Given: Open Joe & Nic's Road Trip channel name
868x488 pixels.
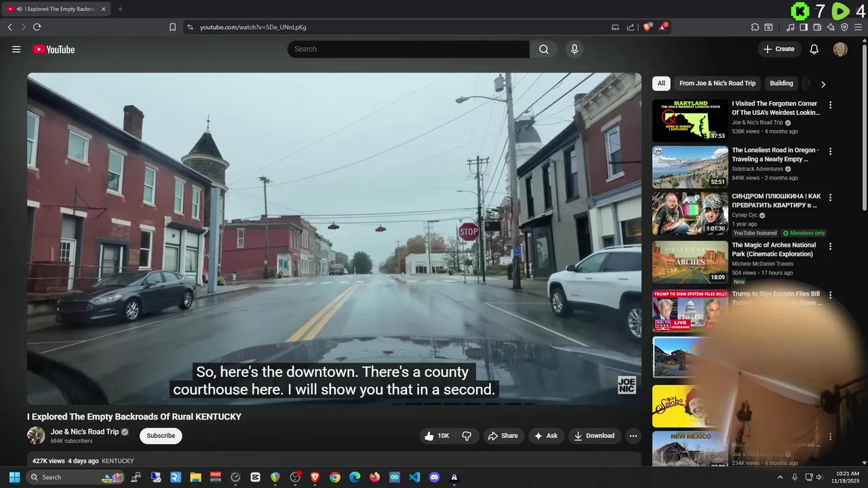Looking at the screenshot, I should click(x=85, y=432).
